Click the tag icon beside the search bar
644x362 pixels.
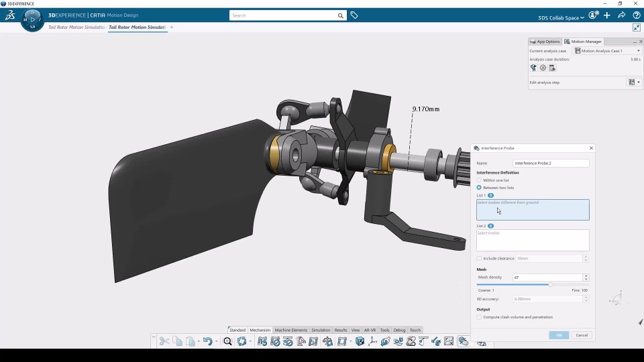(354, 15)
